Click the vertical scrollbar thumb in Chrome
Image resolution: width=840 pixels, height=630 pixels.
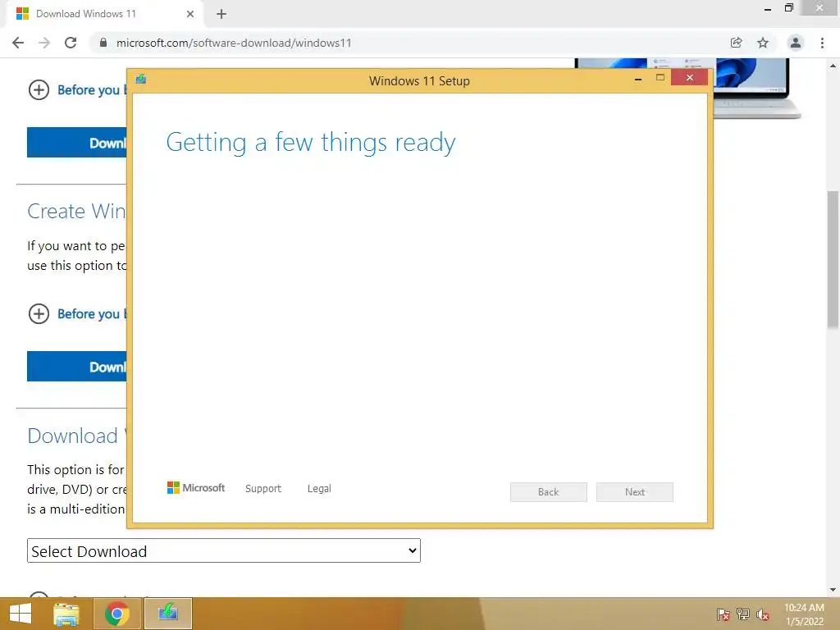coord(833,259)
